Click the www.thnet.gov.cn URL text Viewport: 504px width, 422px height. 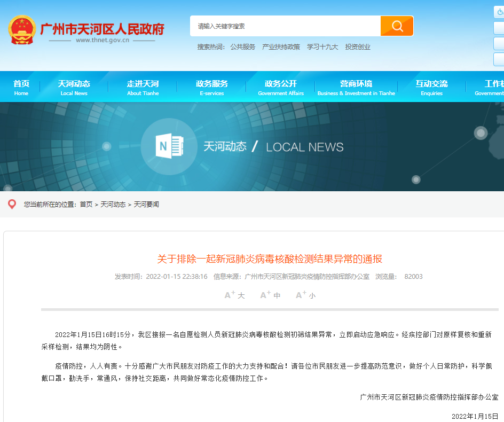click(x=103, y=40)
